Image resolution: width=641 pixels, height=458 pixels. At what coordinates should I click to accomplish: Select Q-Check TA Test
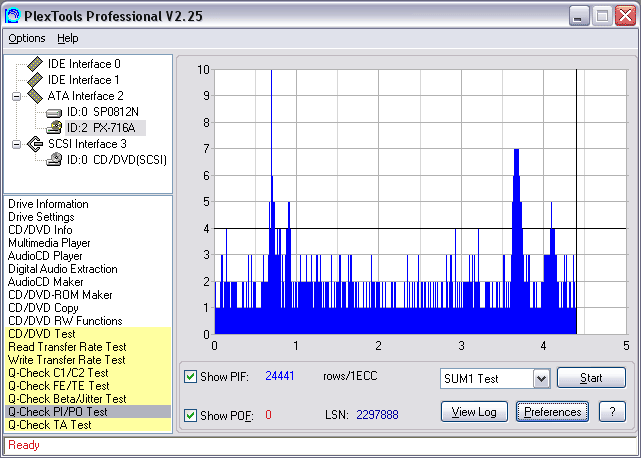pos(88,425)
